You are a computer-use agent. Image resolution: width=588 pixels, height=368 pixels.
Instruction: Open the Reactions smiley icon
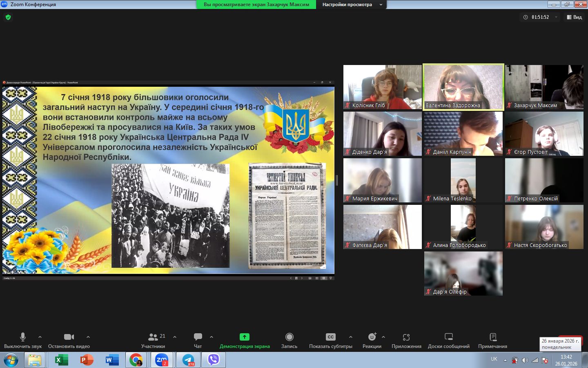(x=372, y=337)
